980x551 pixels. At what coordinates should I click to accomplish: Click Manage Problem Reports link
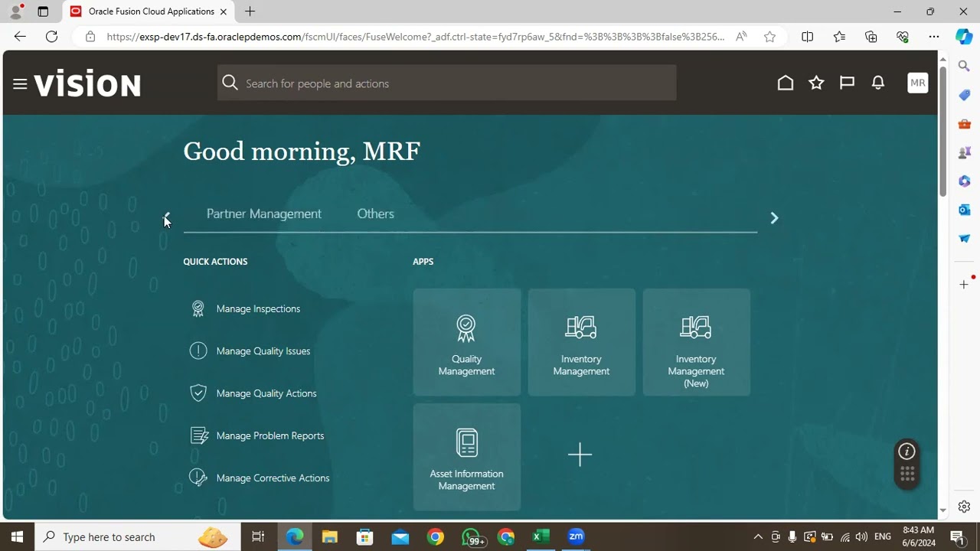[x=270, y=435]
